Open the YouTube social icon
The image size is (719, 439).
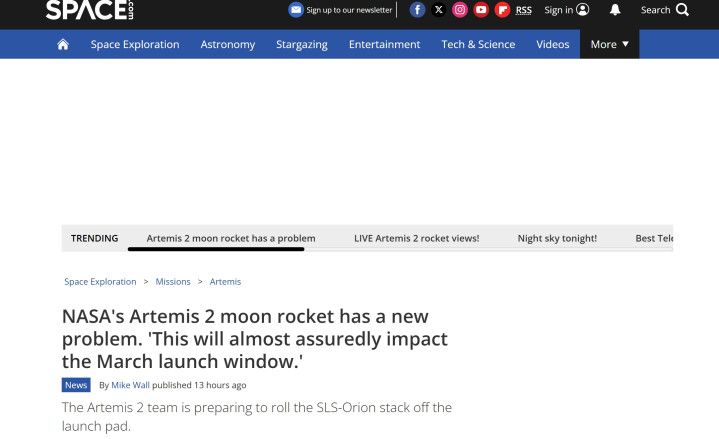click(481, 10)
